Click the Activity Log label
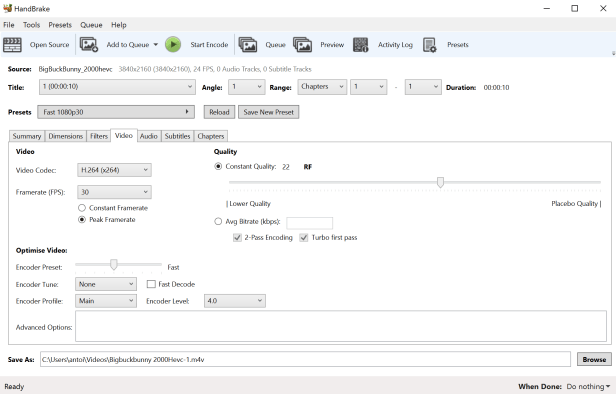Screen dimensions: 616x394 tap(395, 45)
